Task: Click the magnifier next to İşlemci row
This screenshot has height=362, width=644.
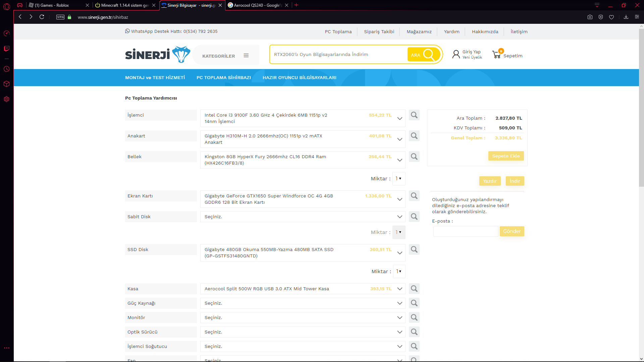Action: [x=414, y=115]
